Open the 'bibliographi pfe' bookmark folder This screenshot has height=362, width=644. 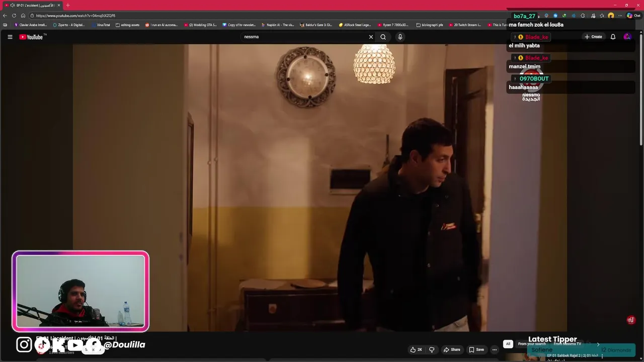pos(430,25)
